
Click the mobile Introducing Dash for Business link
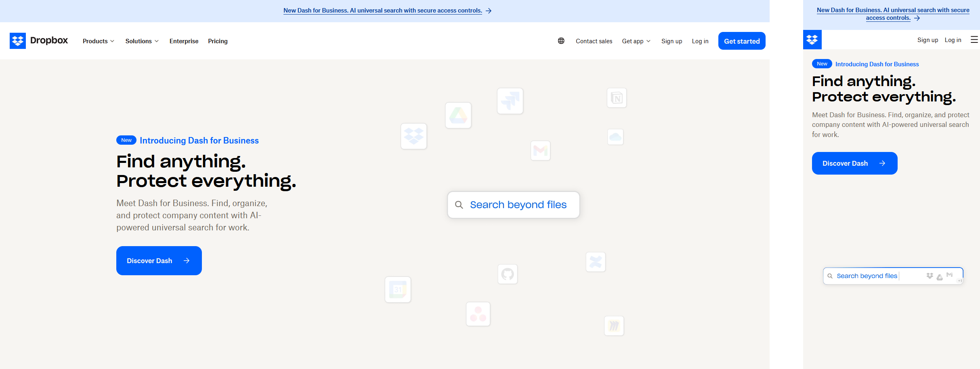[877, 64]
